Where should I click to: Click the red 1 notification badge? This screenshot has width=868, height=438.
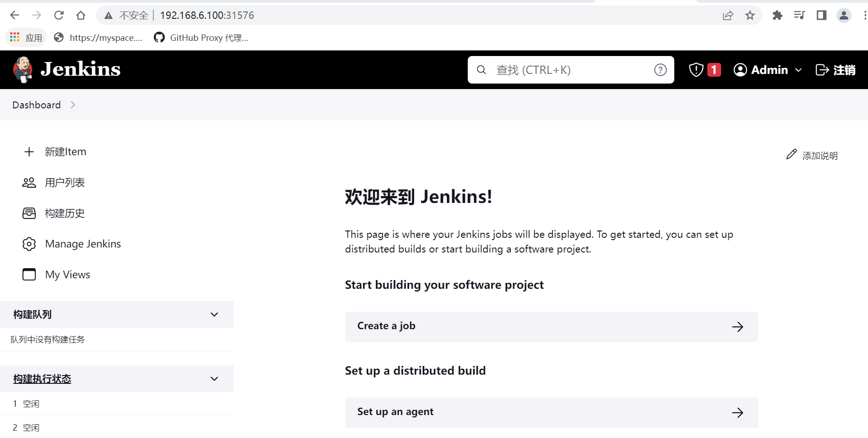pos(714,70)
